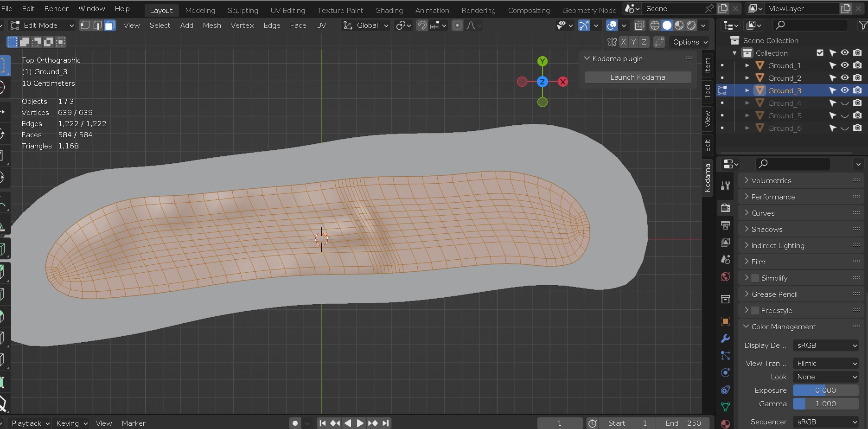The image size is (868, 429).
Task: Switch to the Shading workspace tab
Action: tap(389, 10)
